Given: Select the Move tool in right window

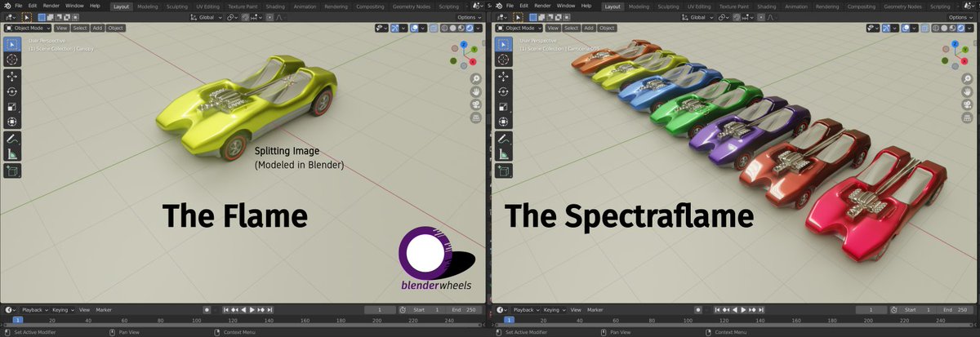Looking at the screenshot, I should pyautogui.click(x=502, y=76).
